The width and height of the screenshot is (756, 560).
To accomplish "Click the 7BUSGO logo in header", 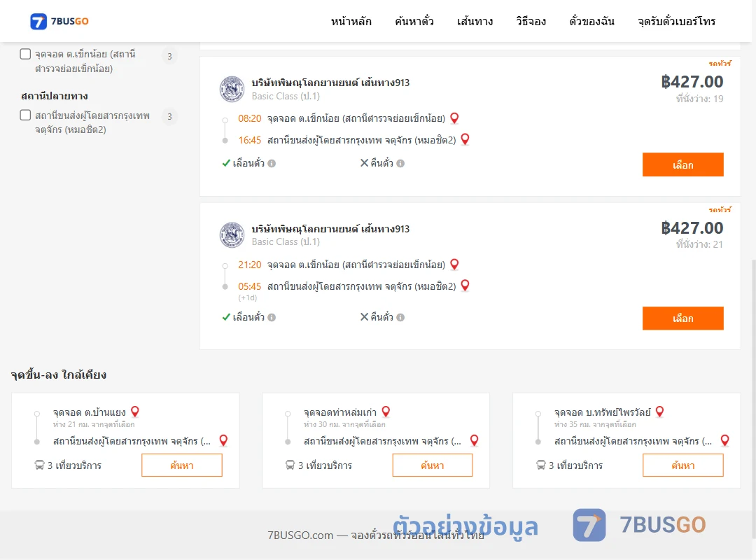I will click(x=59, y=21).
